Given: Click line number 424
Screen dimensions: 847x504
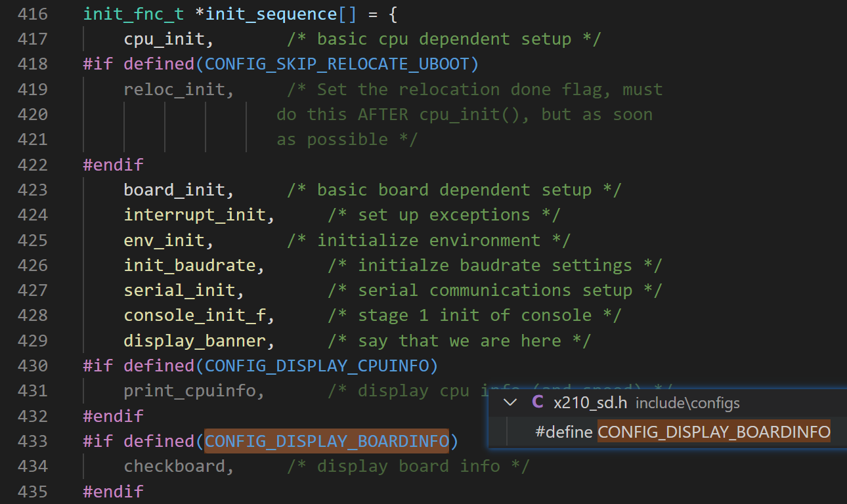Looking at the screenshot, I should (x=32, y=215).
